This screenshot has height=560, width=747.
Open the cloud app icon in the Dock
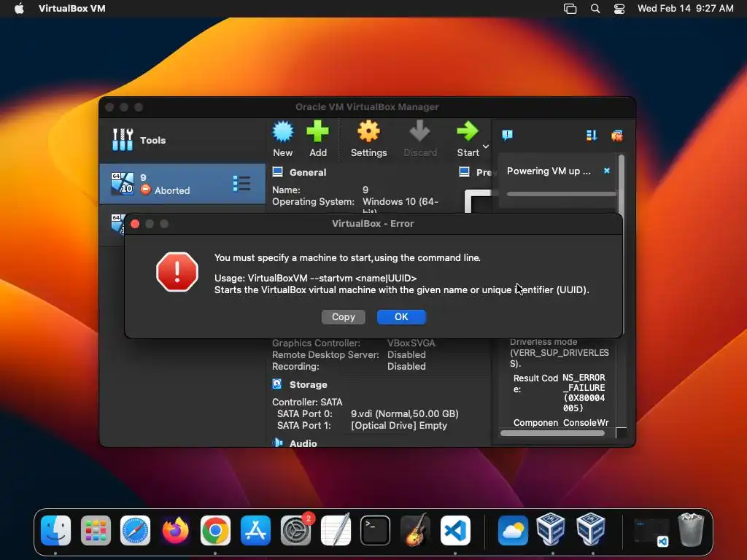513,530
